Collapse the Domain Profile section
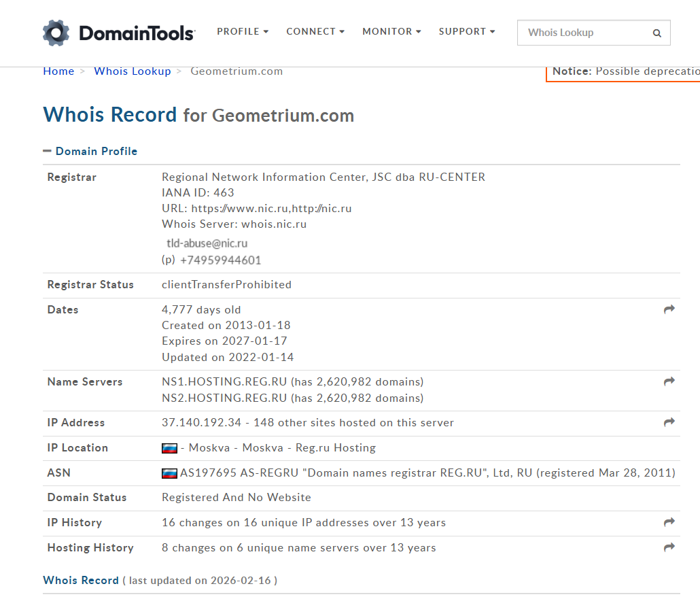 point(47,151)
